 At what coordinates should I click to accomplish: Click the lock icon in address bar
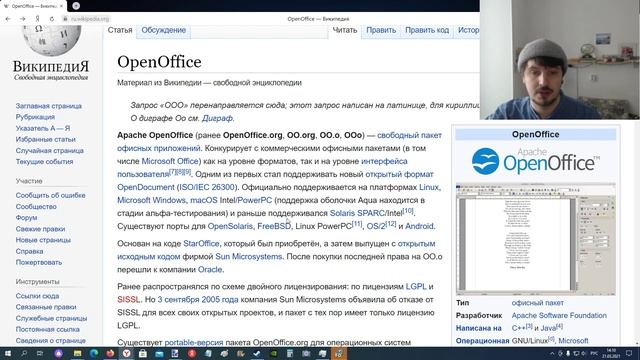(x=65, y=19)
